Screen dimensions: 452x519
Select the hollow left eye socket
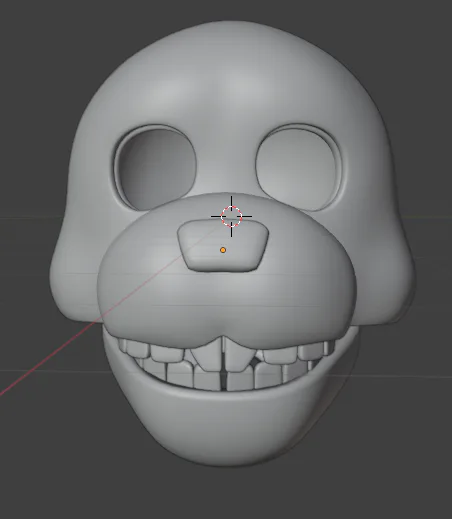coord(155,169)
